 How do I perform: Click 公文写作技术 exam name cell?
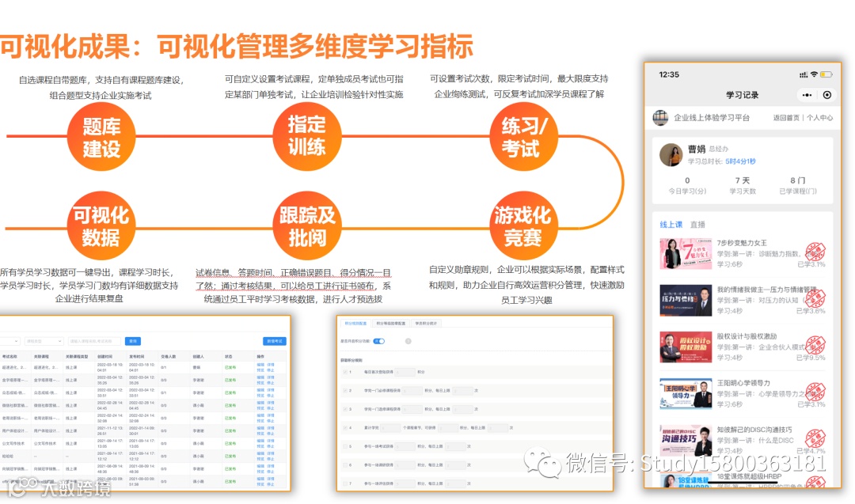13,444
